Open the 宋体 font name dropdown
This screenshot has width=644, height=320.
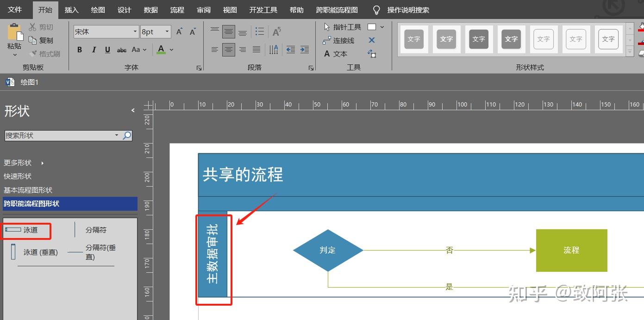(x=135, y=31)
